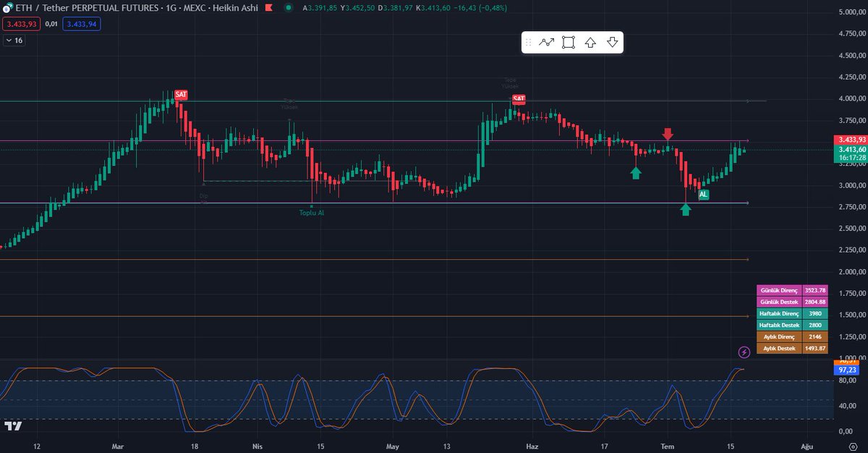
Task: Open the purple lightning bolt events icon
Action: [744, 352]
